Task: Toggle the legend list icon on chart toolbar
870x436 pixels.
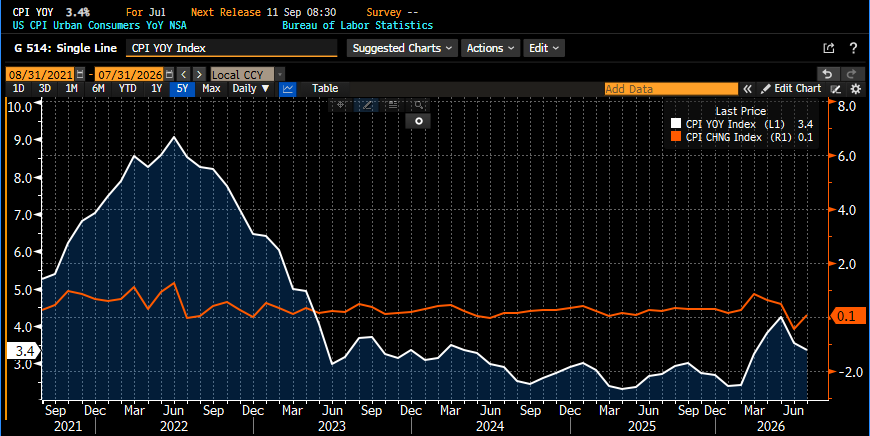Action: tap(393, 105)
